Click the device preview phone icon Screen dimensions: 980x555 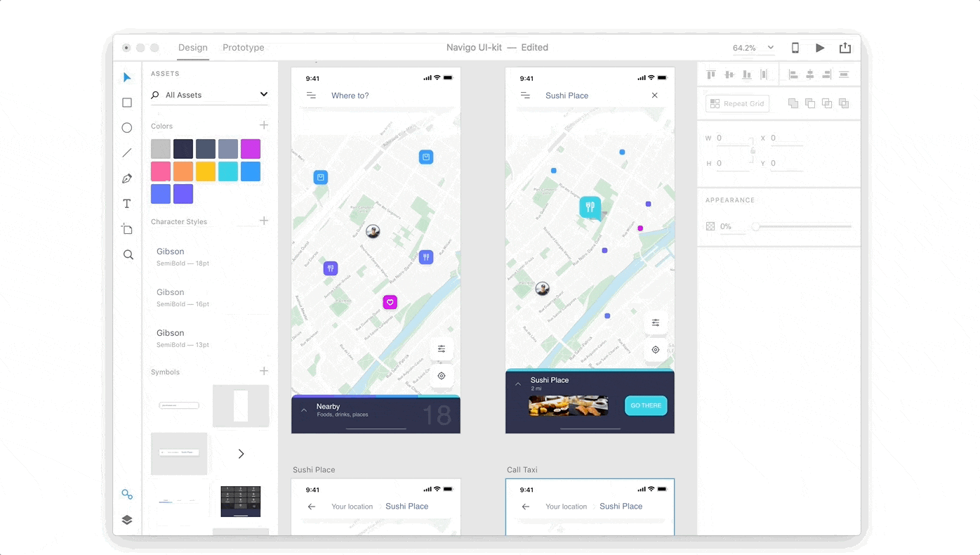coord(795,48)
